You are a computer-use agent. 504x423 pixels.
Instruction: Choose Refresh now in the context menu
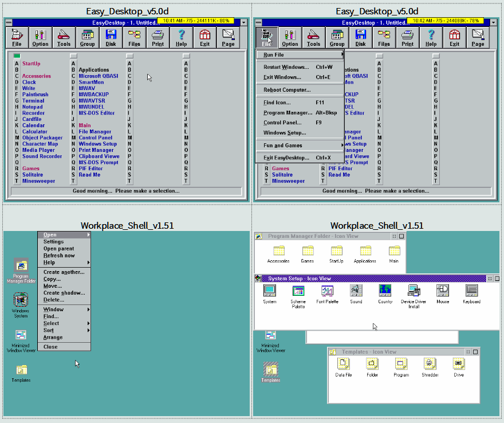click(64, 256)
